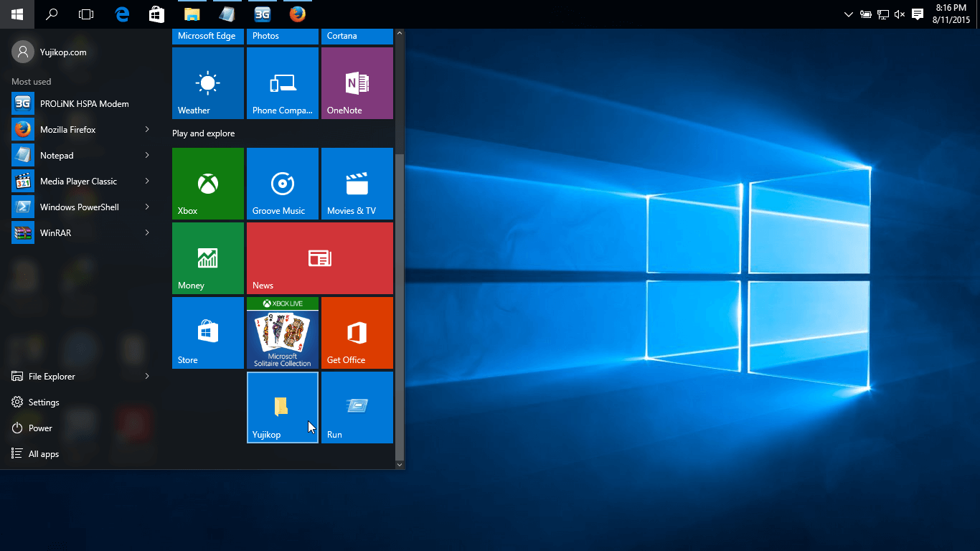
Task: Launch PROLiNK HSPA Modem from Most used
Action: pos(83,104)
